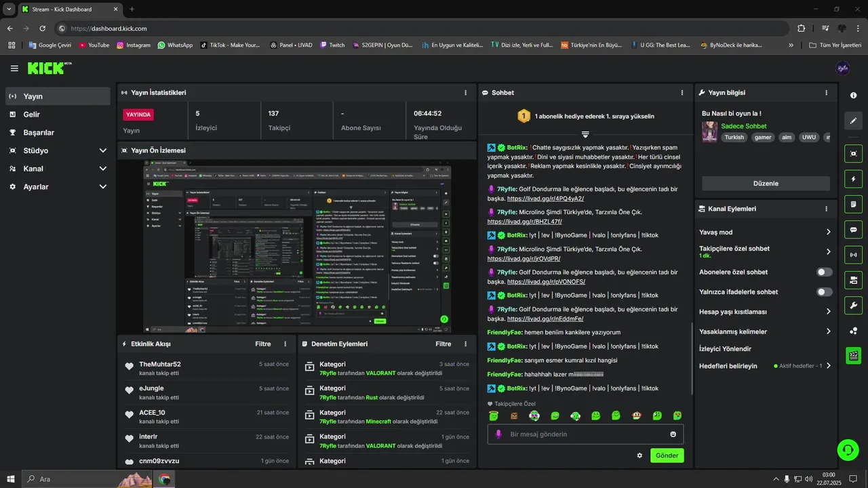Click the green Gönder button

667,455
